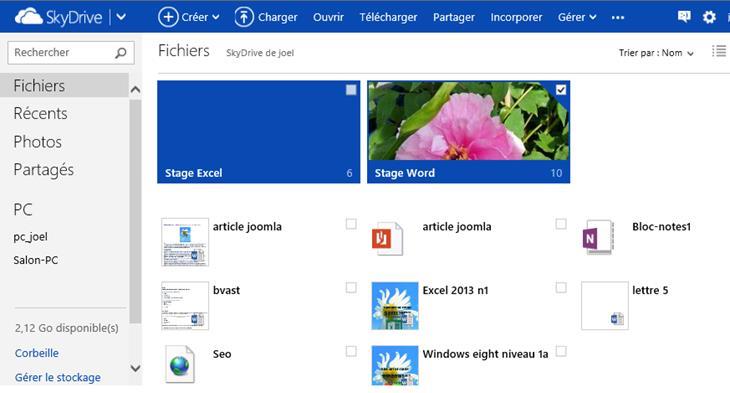Check the article joomla PDF checkbox
730x393 pixels.
tap(561, 224)
